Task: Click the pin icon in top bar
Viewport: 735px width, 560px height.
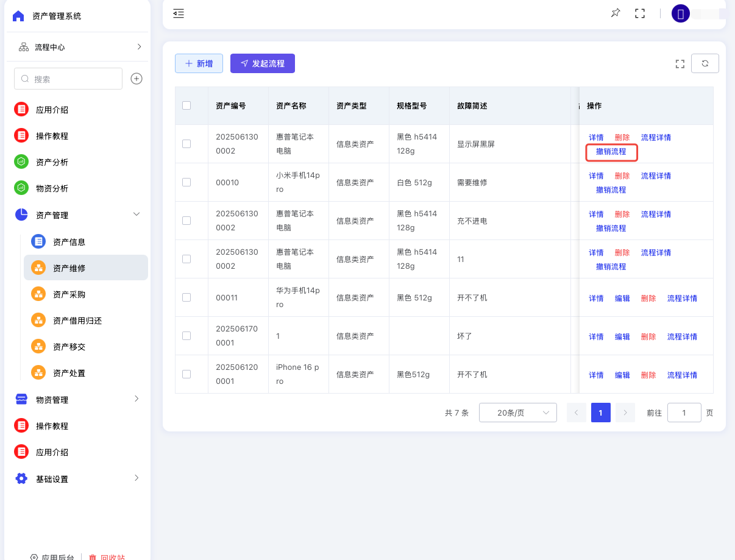Action: (x=615, y=13)
